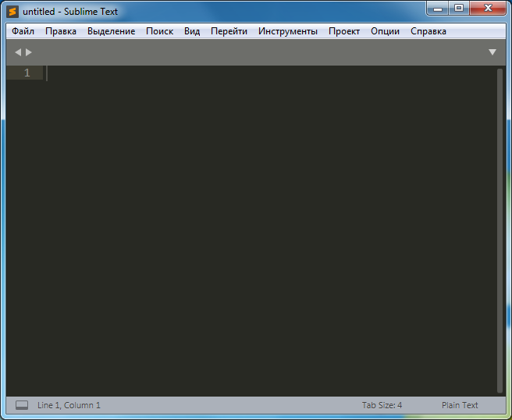Click line number 1 in the gutter
512x420 pixels.
pyautogui.click(x=27, y=73)
